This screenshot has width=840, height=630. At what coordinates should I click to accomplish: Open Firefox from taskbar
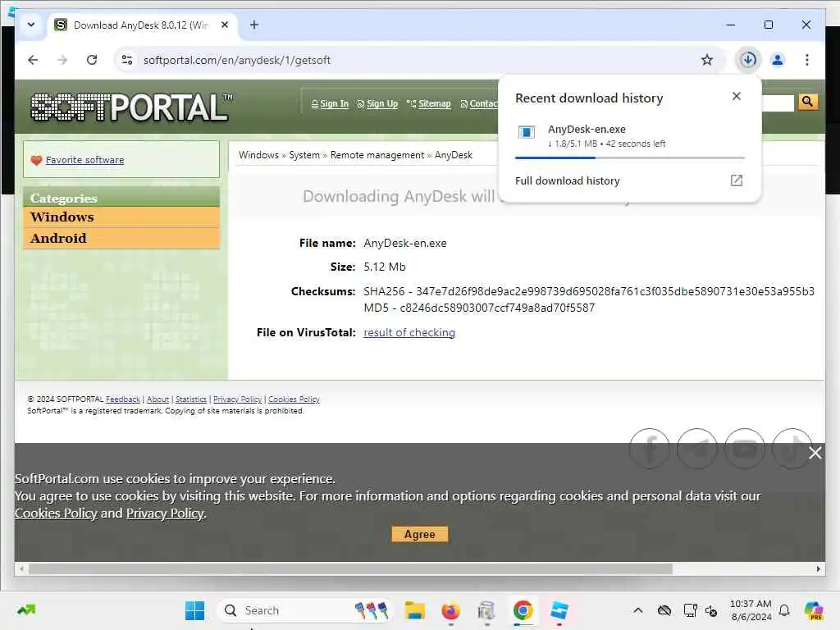pos(450,610)
